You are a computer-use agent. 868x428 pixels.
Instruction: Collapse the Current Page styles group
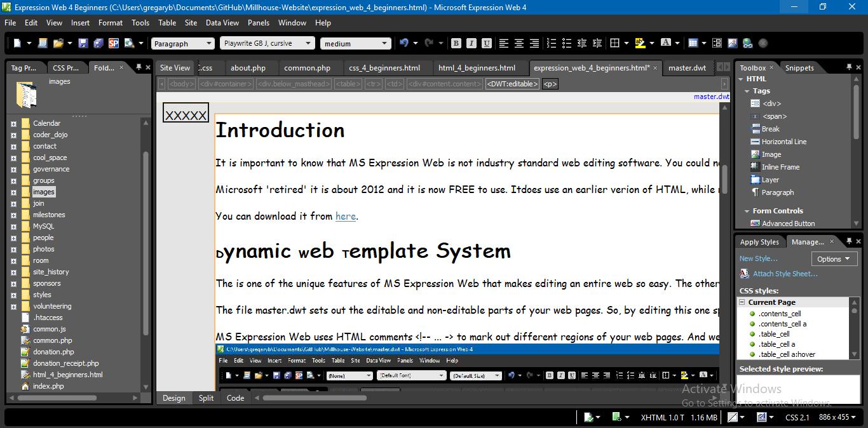(742, 302)
